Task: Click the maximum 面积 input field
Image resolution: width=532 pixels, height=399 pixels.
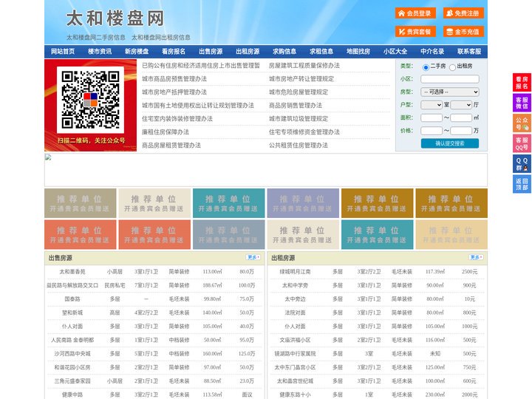Action: coord(461,117)
